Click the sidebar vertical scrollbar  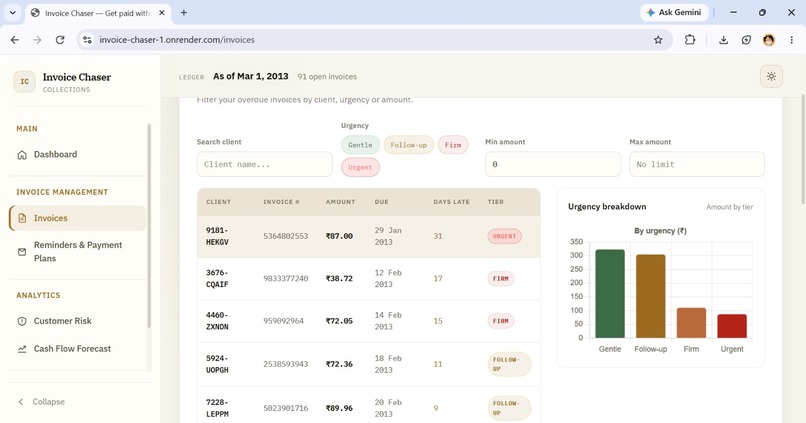[150, 225]
